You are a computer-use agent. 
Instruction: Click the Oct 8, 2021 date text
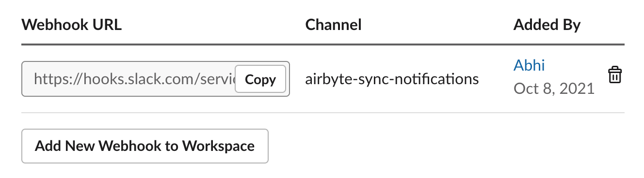(x=554, y=89)
